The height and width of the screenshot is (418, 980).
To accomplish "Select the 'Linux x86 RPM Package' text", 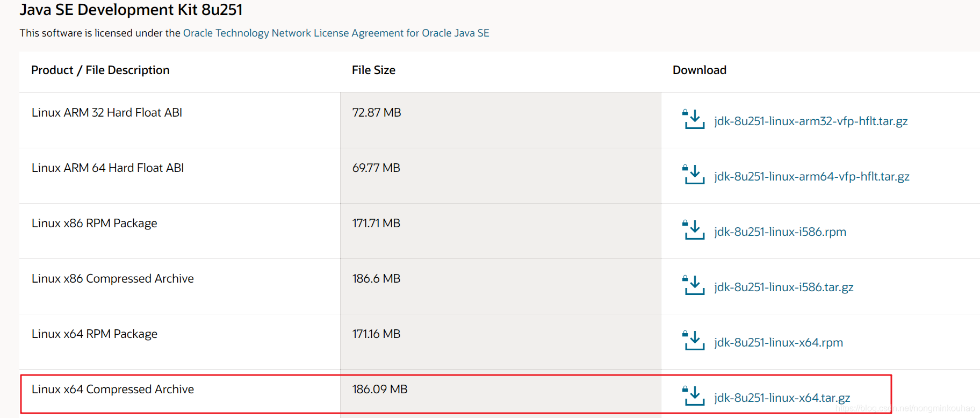I will [95, 224].
